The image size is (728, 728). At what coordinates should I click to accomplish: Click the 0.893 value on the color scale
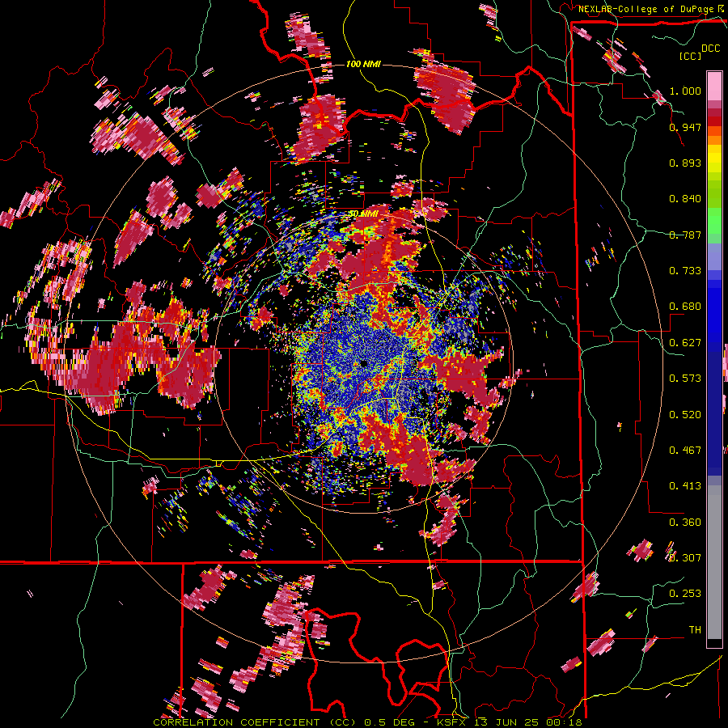[x=685, y=163]
